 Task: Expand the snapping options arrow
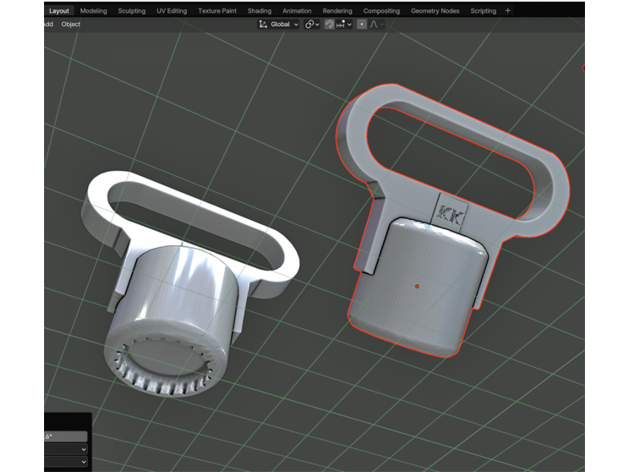click(x=349, y=24)
